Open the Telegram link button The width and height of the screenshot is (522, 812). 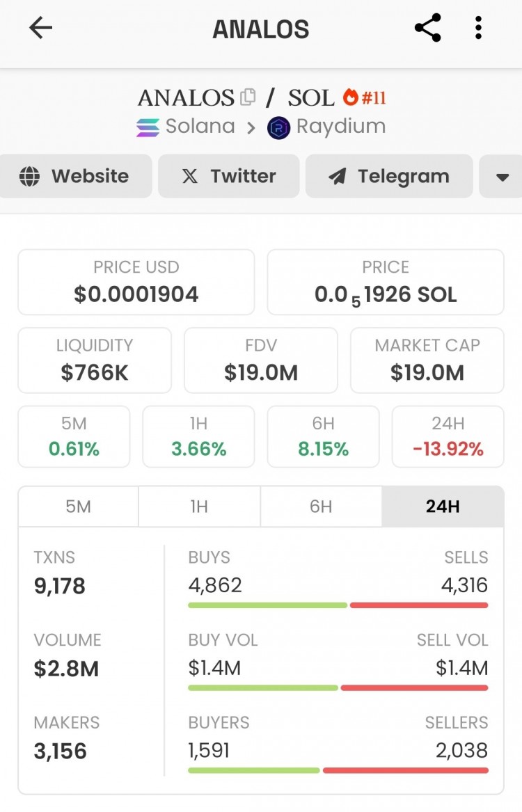tap(389, 177)
